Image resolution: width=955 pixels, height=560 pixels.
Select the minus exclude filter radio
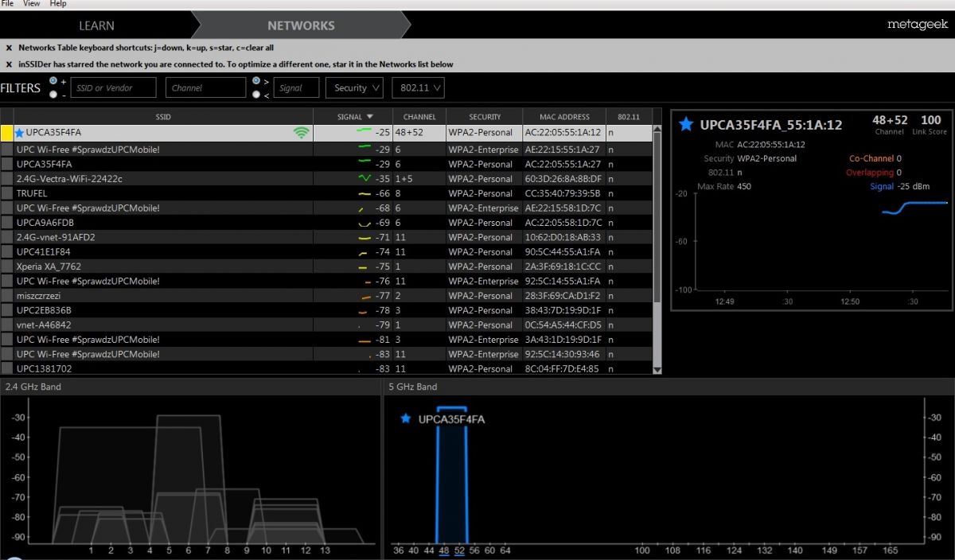(x=53, y=95)
